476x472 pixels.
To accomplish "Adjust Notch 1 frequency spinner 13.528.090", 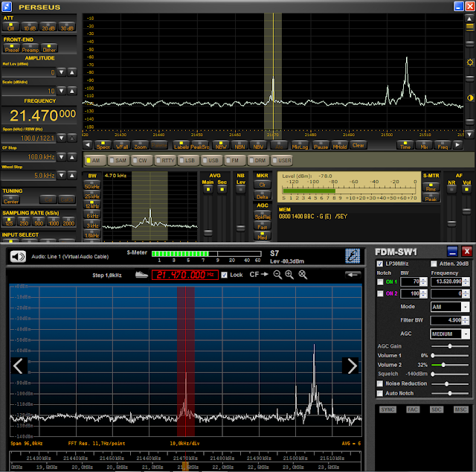I will [466, 281].
